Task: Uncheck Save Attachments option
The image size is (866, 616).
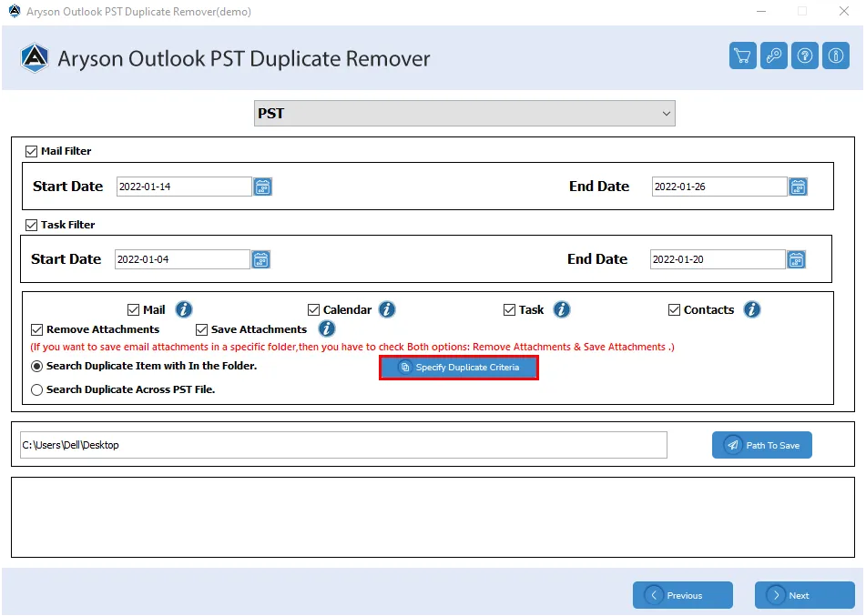Action: tap(201, 329)
